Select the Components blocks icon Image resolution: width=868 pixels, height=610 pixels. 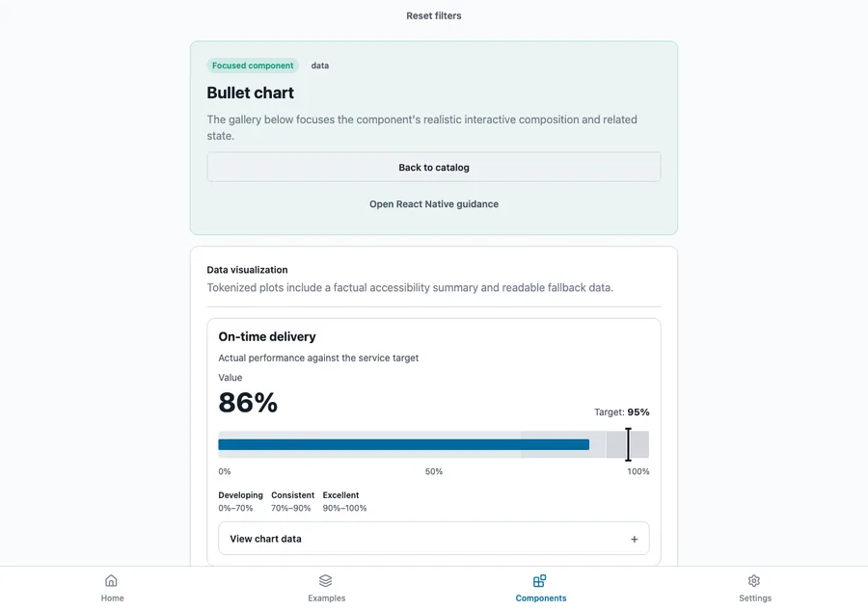coord(540,581)
